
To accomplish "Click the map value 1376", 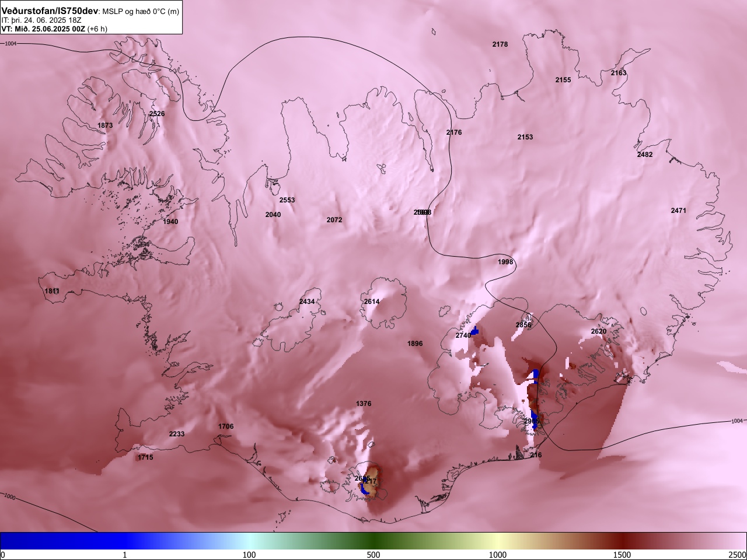I will pos(364,404).
